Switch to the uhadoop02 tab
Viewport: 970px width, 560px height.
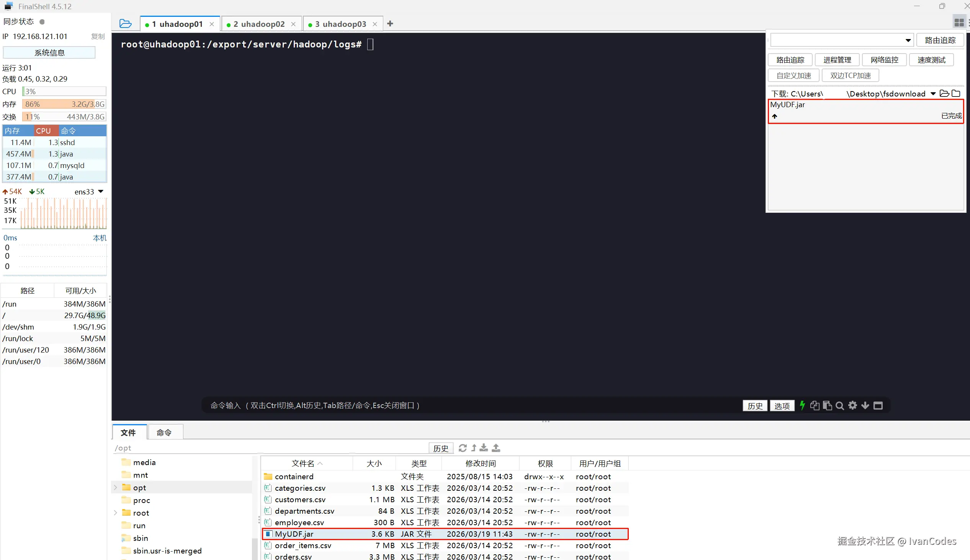point(259,24)
